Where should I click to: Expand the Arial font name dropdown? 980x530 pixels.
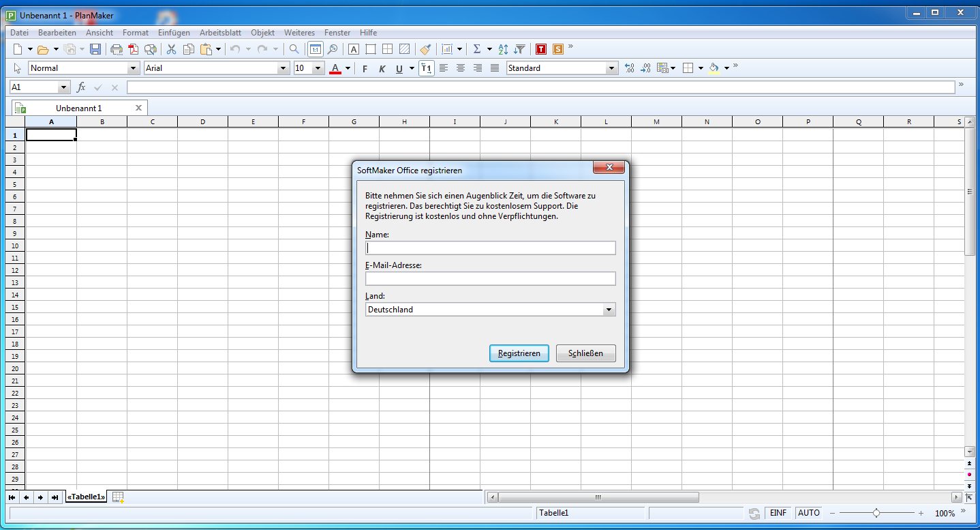click(284, 68)
